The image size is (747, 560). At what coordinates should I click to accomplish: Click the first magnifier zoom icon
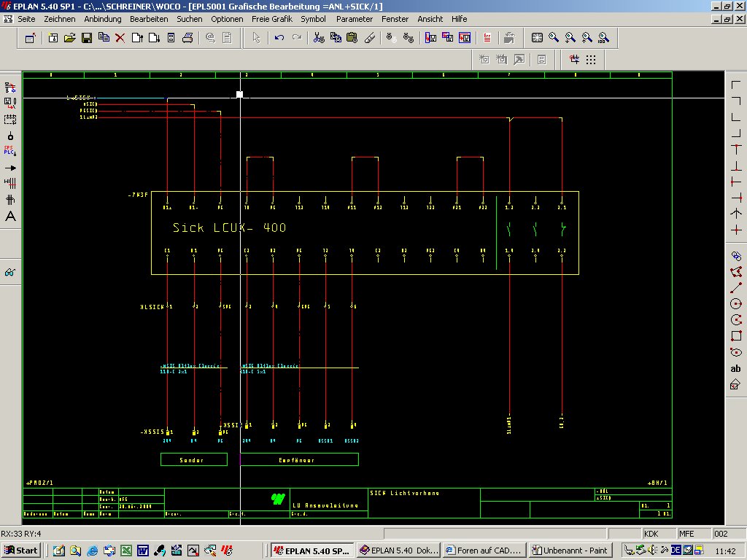pyautogui.click(x=554, y=38)
